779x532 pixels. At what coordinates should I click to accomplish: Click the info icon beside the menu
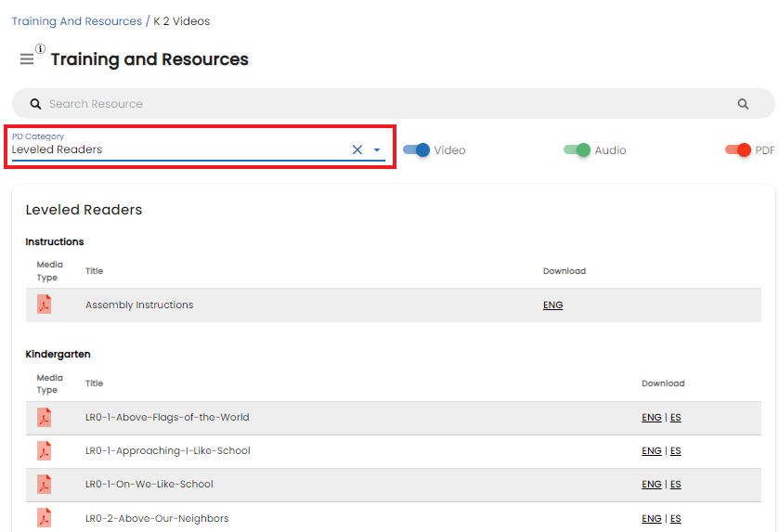point(40,48)
